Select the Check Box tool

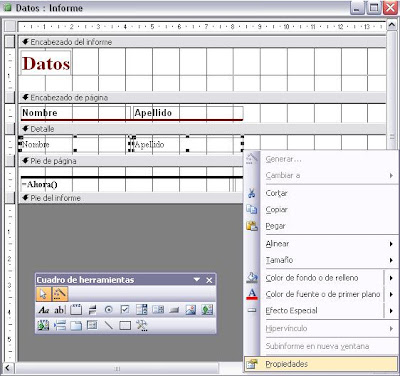(125, 310)
